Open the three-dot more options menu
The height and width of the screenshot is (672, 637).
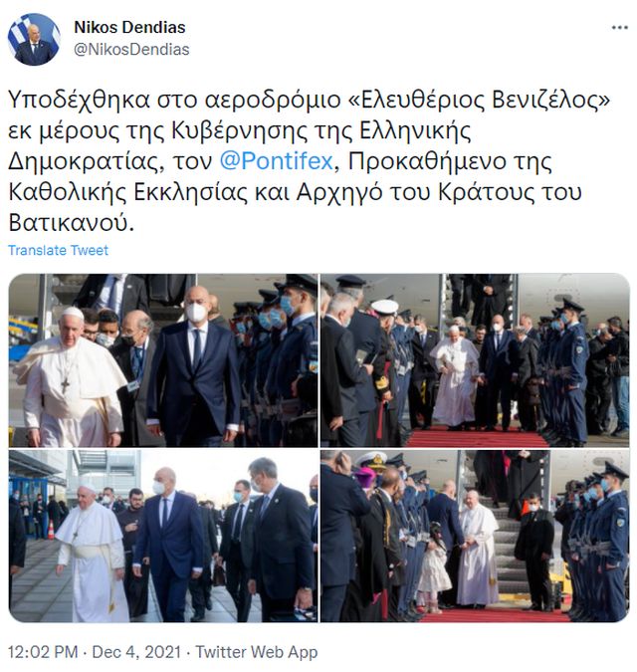click(x=619, y=28)
